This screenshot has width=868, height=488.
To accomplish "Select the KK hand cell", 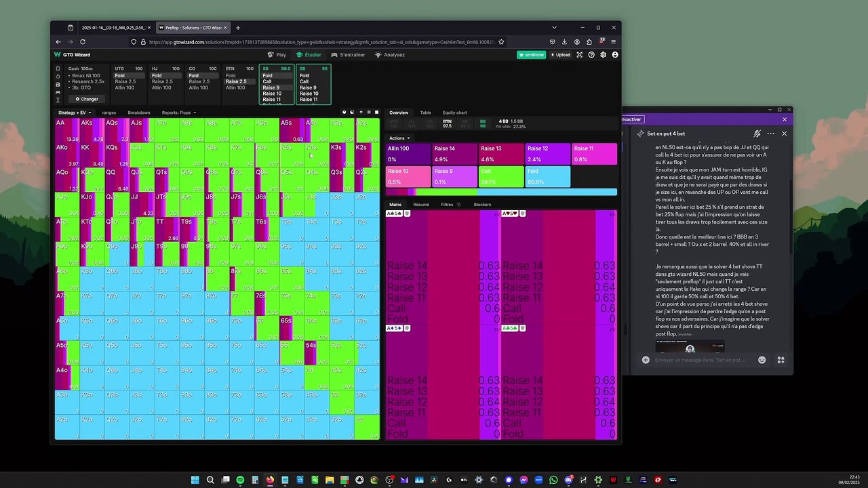I will click(x=92, y=155).
